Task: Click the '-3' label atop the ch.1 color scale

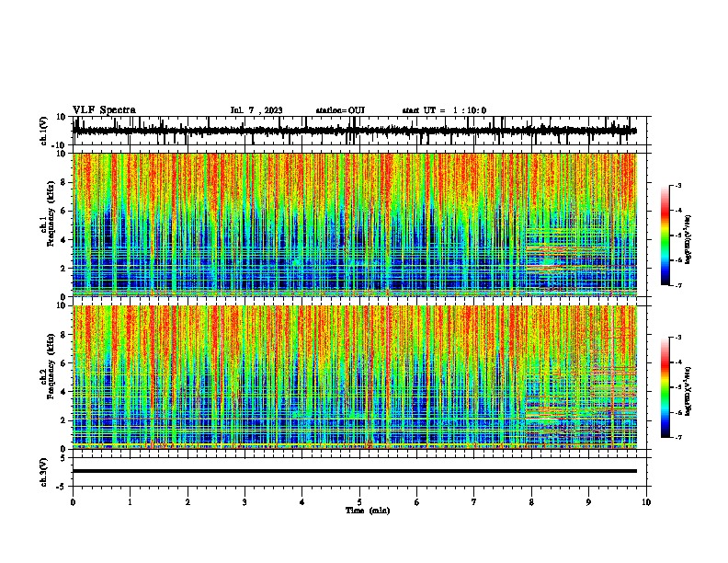Action: [x=677, y=185]
